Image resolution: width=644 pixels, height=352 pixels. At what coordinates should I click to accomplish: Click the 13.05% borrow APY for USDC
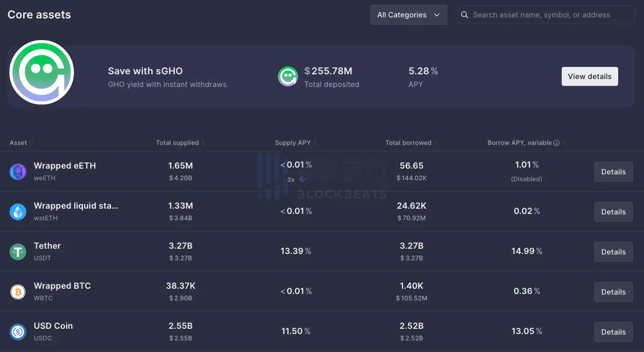(x=527, y=331)
